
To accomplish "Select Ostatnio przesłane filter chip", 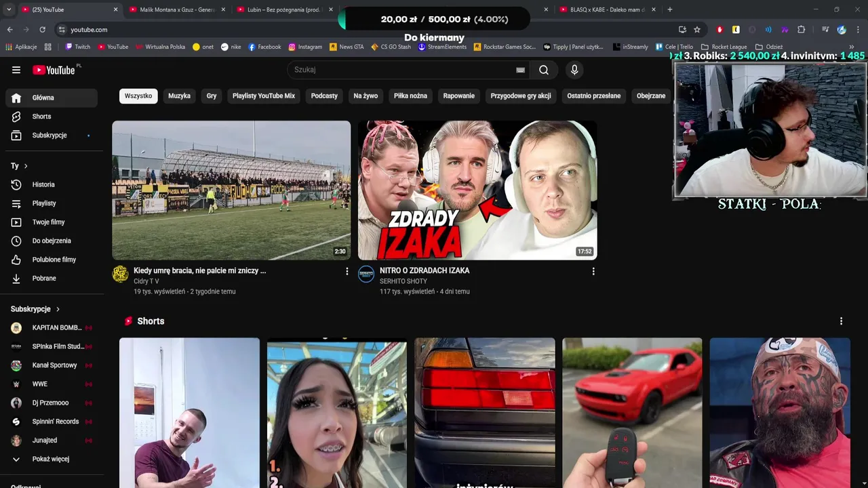I will coord(594,96).
